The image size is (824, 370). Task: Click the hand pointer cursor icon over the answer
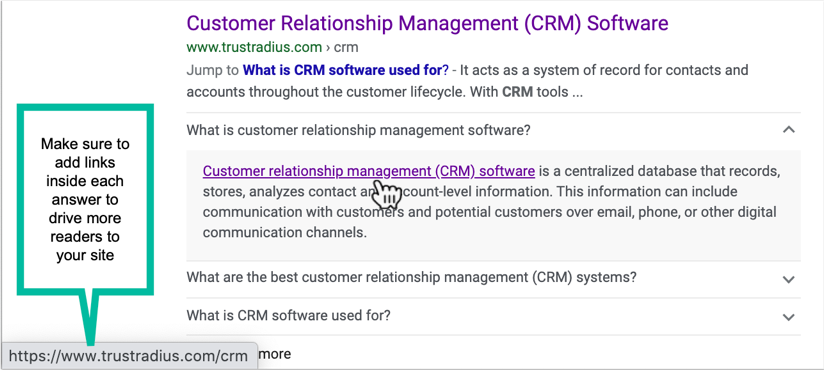pos(386,194)
